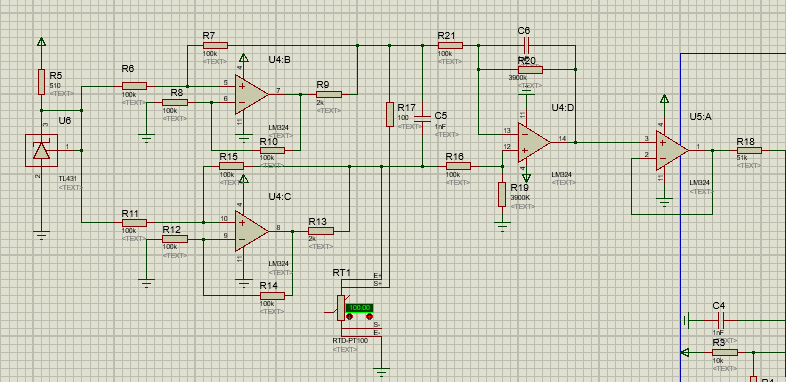Select capacitor C5 symbol
Screen dimensions: 786x382
tap(423, 118)
